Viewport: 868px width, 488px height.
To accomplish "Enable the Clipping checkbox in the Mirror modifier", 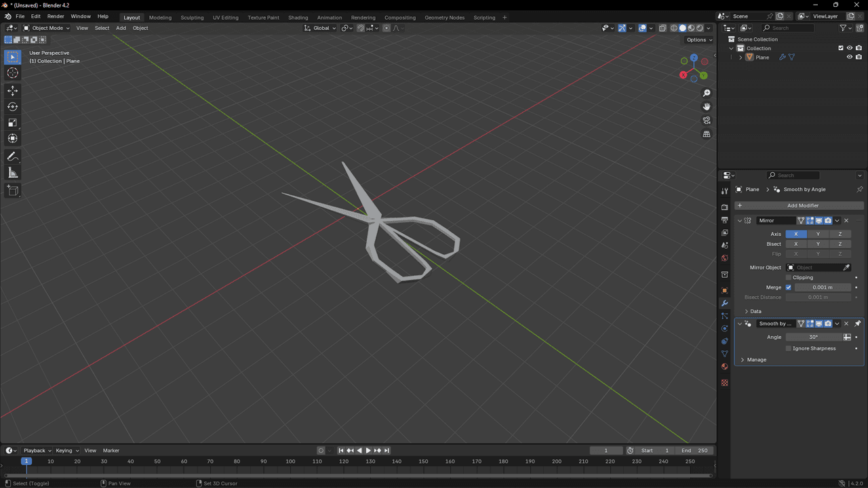I will click(x=789, y=277).
